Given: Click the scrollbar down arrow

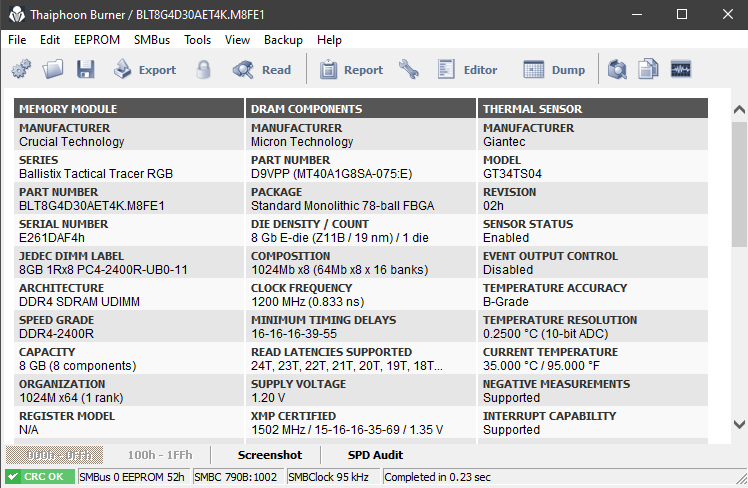Looking at the screenshot, I should coord(739,424).
